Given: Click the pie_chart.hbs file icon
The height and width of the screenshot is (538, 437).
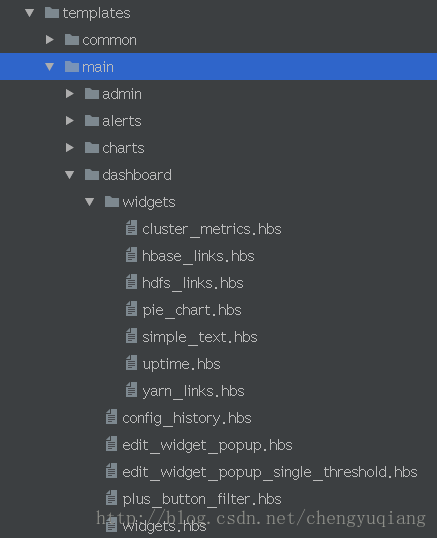Looking at the screenshot, I should pyautogui.click(x=131, y=309).
